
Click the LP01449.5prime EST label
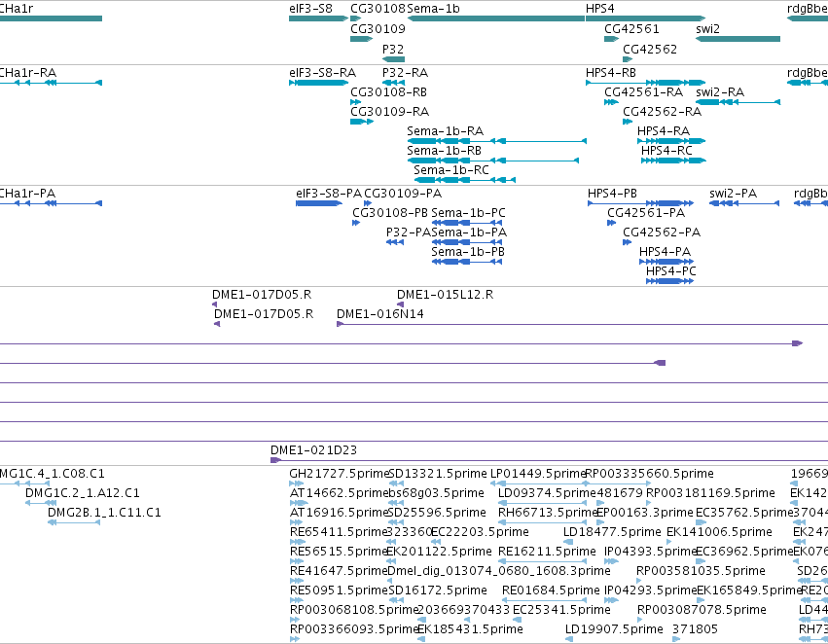point(538,474)
